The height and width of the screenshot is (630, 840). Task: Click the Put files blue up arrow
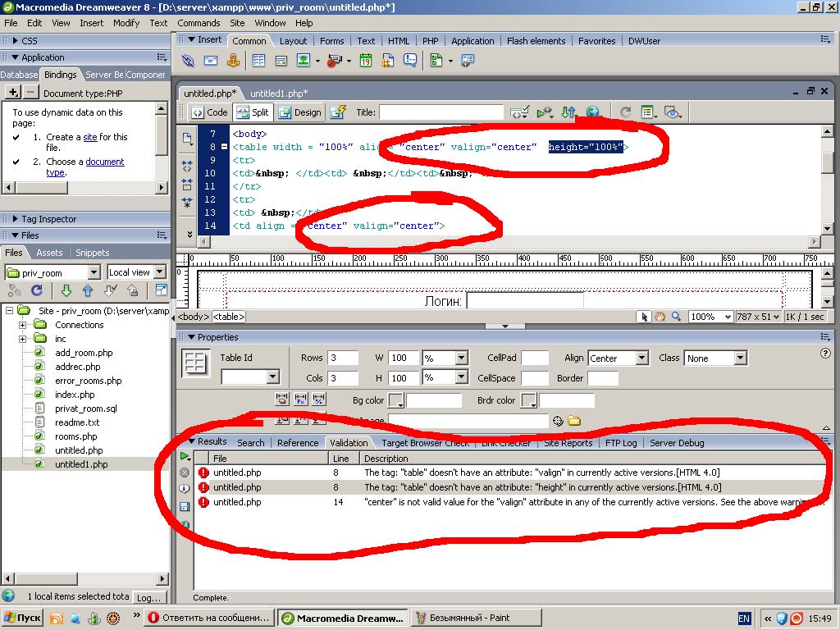point(88,290)
